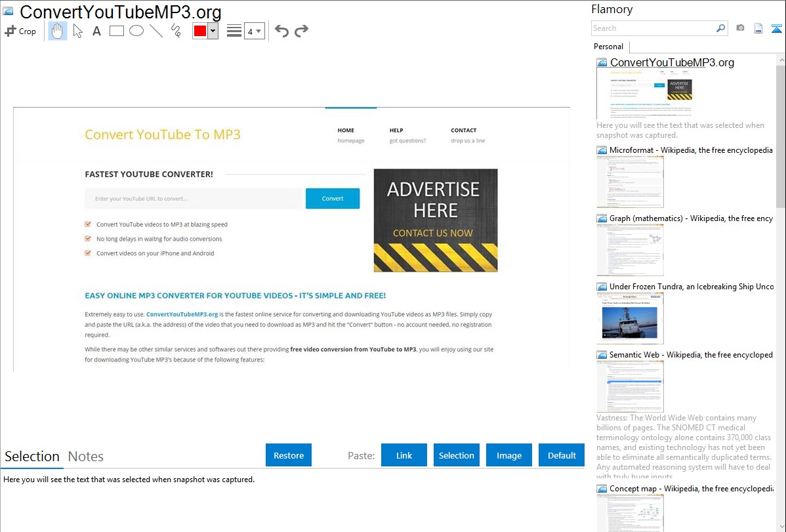Select the Graph (mathematics) snapshot thumbnail
This screenshot has width=786, height=532.
tap(630, 250)
